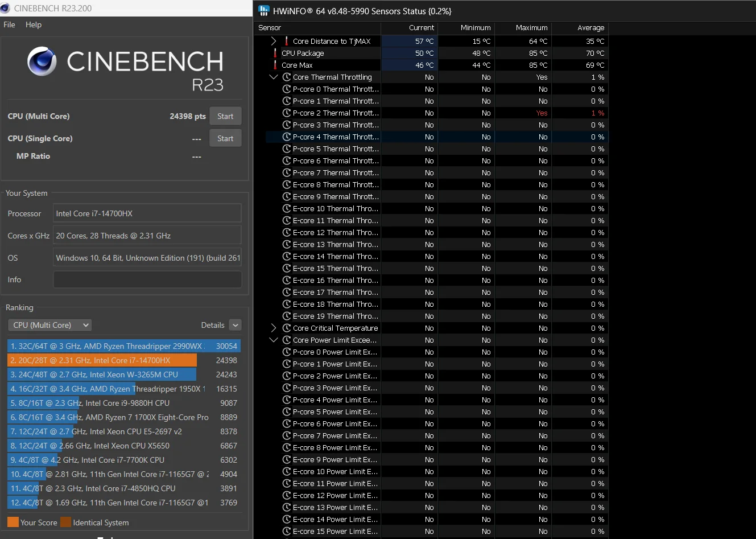The width and height of the screenshot is (756, 539).
Task: Click clock icon of P-core 4 Thermal Throttling
Action: pyautogui.click(x=287, y=137)
